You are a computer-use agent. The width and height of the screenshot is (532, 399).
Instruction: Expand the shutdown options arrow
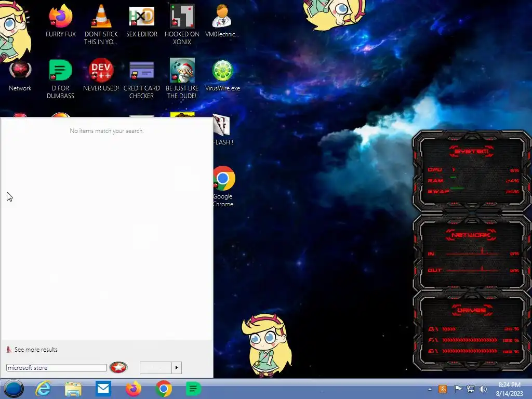(177, 368)
